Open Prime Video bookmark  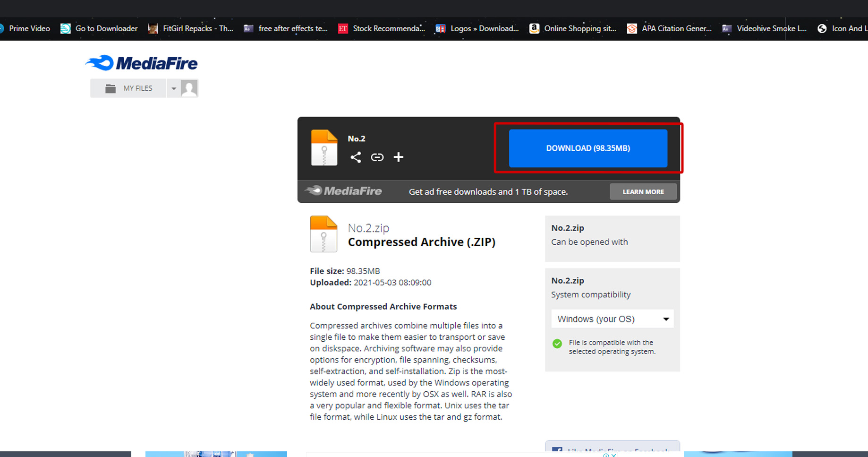coord(25,28)
